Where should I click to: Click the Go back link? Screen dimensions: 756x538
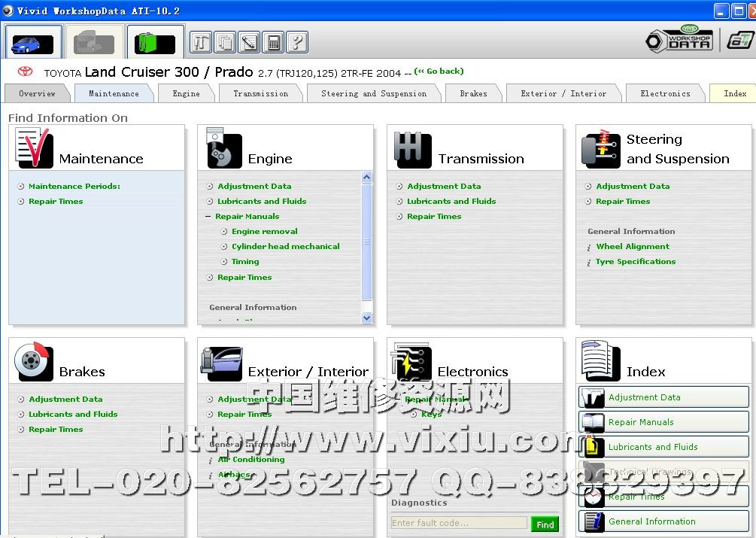pos(439,71)
